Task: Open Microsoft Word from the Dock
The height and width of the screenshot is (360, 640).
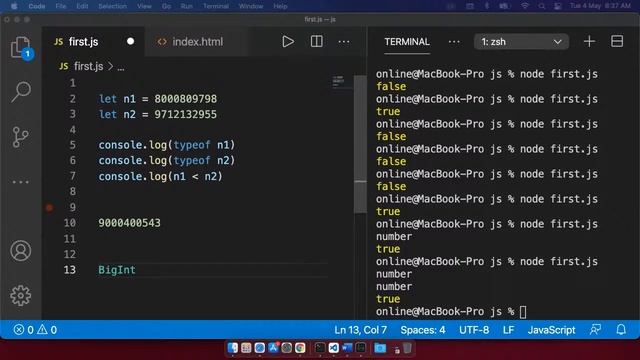Action: pos(347,348)
